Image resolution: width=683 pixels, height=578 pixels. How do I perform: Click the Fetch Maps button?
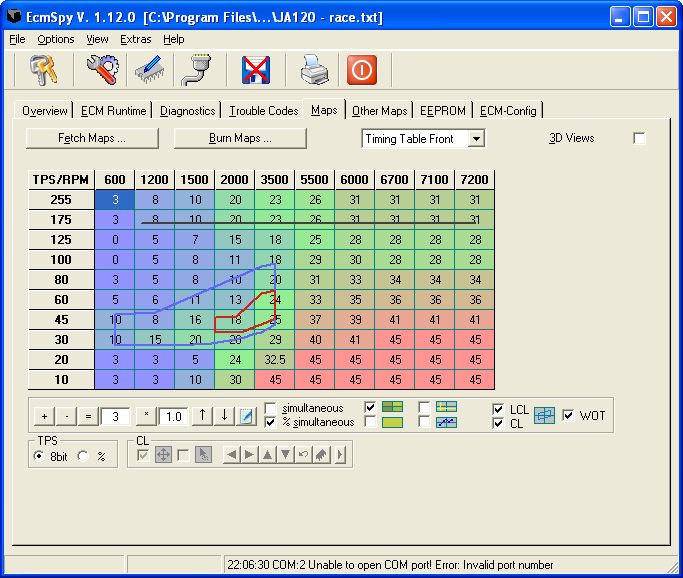coord(92,138)
